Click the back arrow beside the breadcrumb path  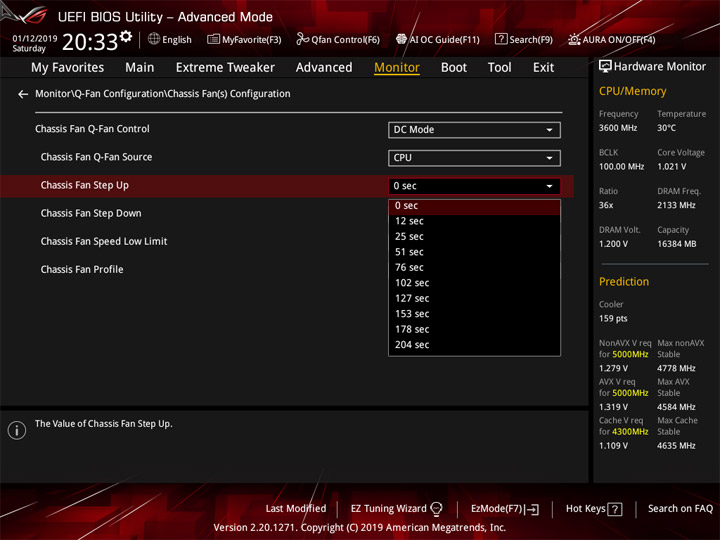point(23,94)
